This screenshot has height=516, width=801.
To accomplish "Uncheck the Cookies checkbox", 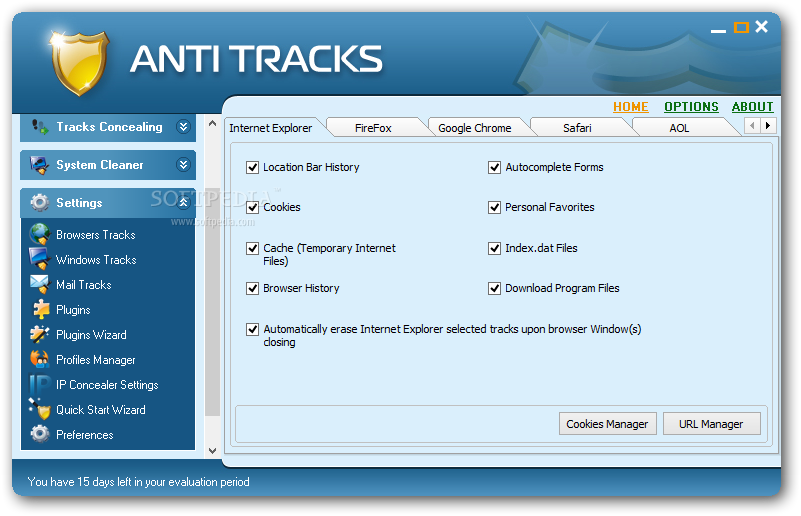I will pyautogui.click(x=252, y=207).
